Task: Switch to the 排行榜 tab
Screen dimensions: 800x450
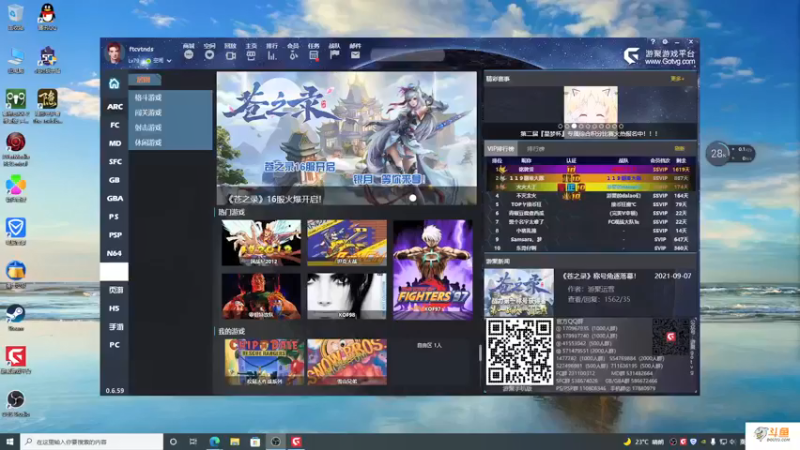Action: (x=535, y=149)
